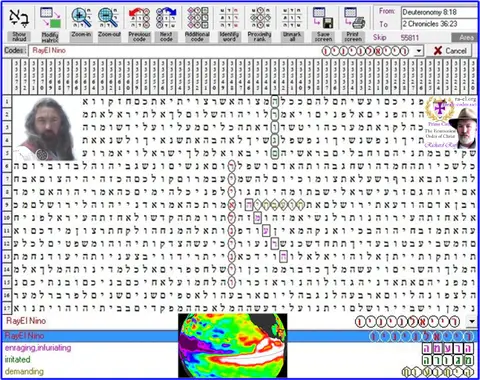Screen dimensions: 480x380
Task: Click the long-haired man portrait at left
Action: click(x=46, y=129)
